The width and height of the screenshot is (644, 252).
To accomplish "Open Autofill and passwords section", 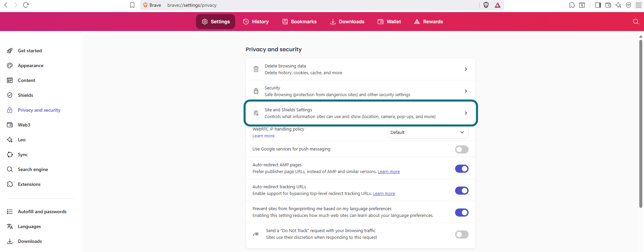I will pyautogui.click(x=42, y=212).
